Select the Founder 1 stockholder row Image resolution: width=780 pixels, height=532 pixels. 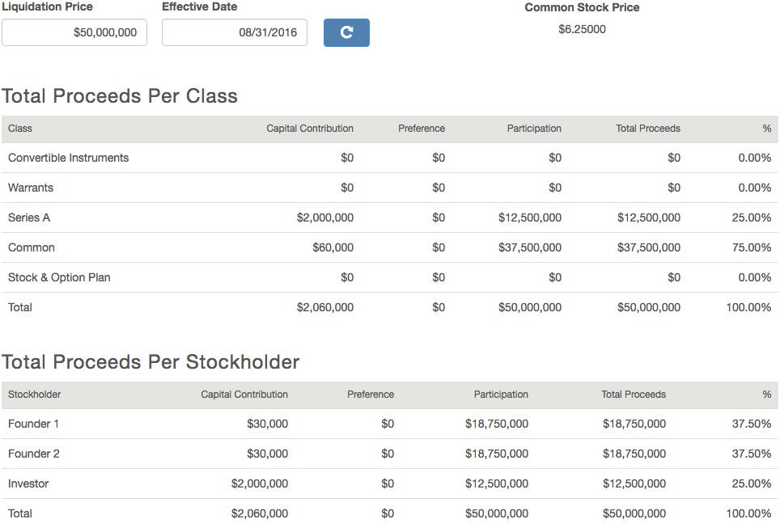[33, 424]
